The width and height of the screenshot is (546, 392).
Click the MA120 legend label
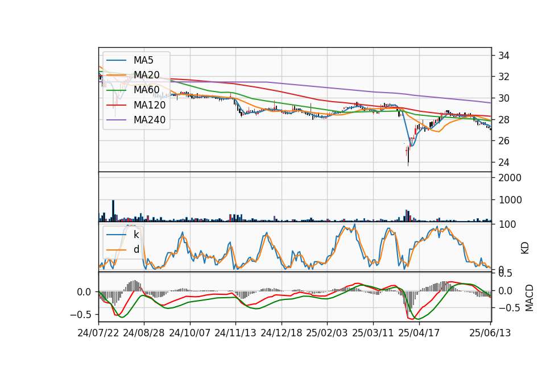[150, 105]
